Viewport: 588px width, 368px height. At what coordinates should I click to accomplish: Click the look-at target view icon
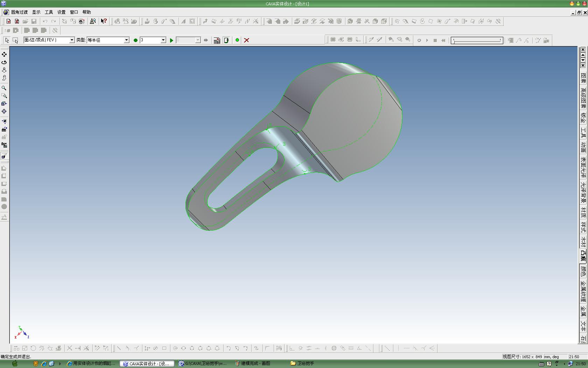tap(4, 111)
